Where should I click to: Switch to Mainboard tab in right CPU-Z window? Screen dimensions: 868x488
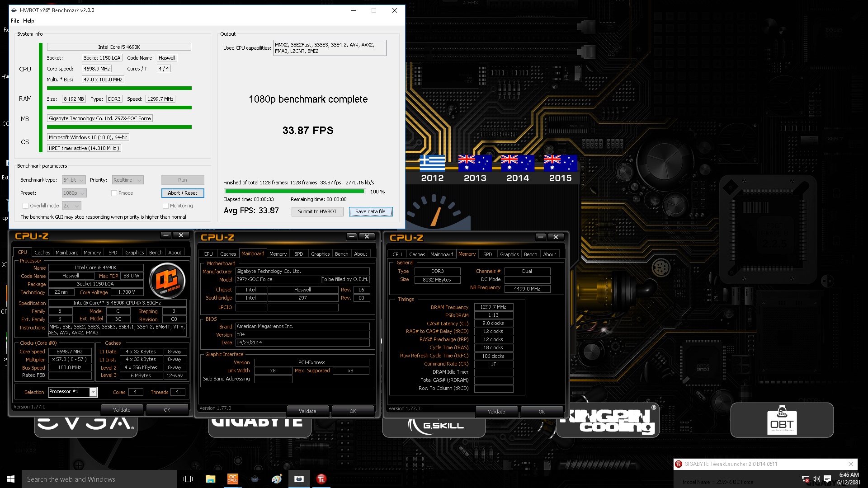pos(442,254)
